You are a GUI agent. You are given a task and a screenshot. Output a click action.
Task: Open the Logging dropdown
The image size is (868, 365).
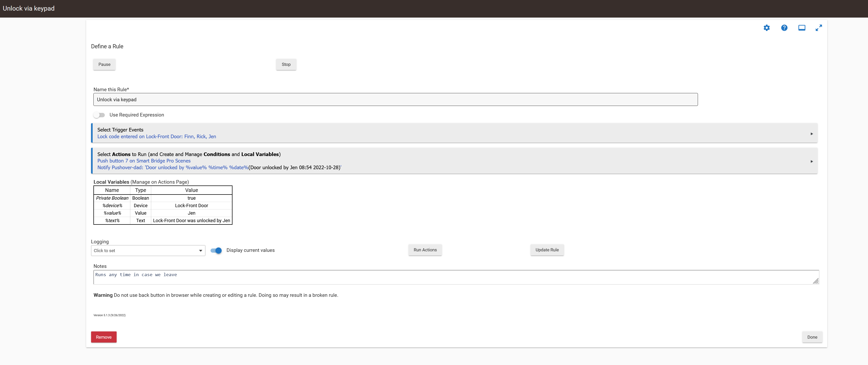(x=148, y=251)
